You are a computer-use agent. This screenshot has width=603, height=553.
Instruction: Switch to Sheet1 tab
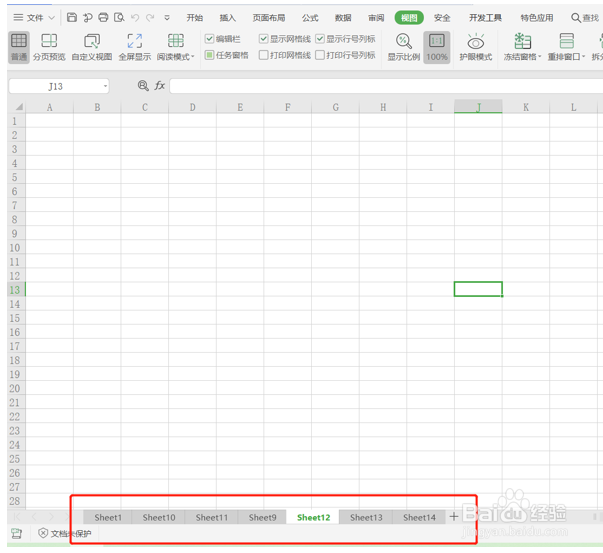coord(108,517)
